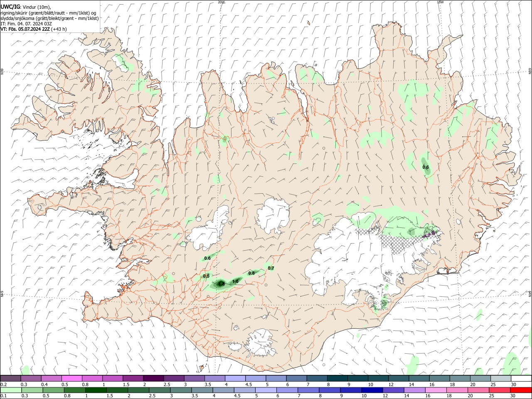Screen dimensions: 532x399
Task: Click the dark mauve 0.2 swatch in upper legend row
Action: tap(10, 378)
